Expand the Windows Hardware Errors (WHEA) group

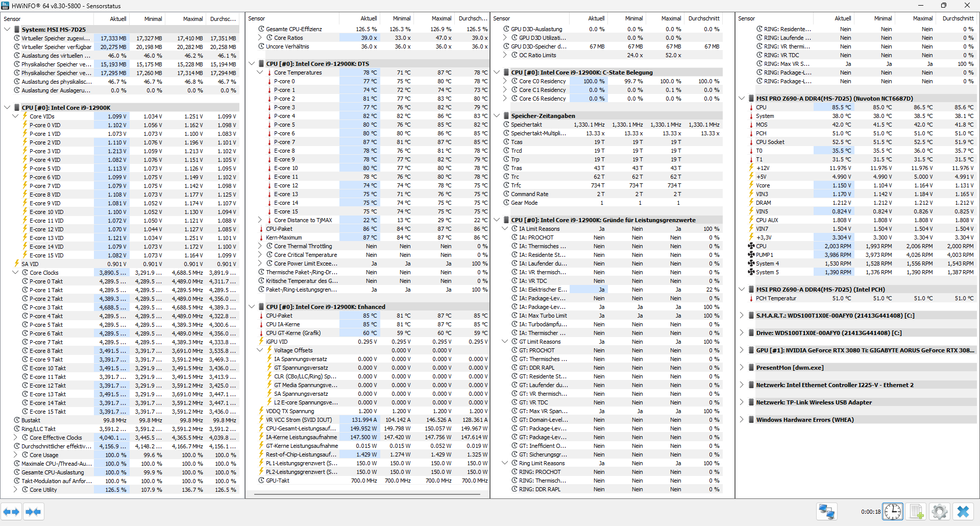point(742,420)
